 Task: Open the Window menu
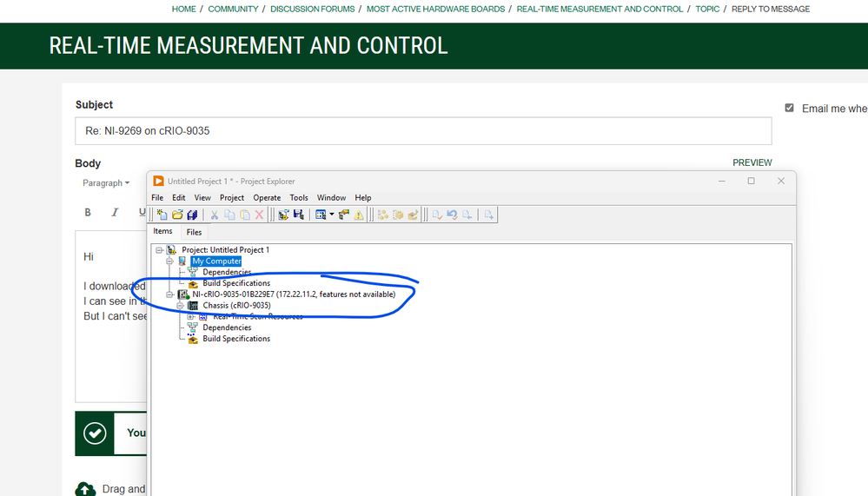tap(331, 198)
